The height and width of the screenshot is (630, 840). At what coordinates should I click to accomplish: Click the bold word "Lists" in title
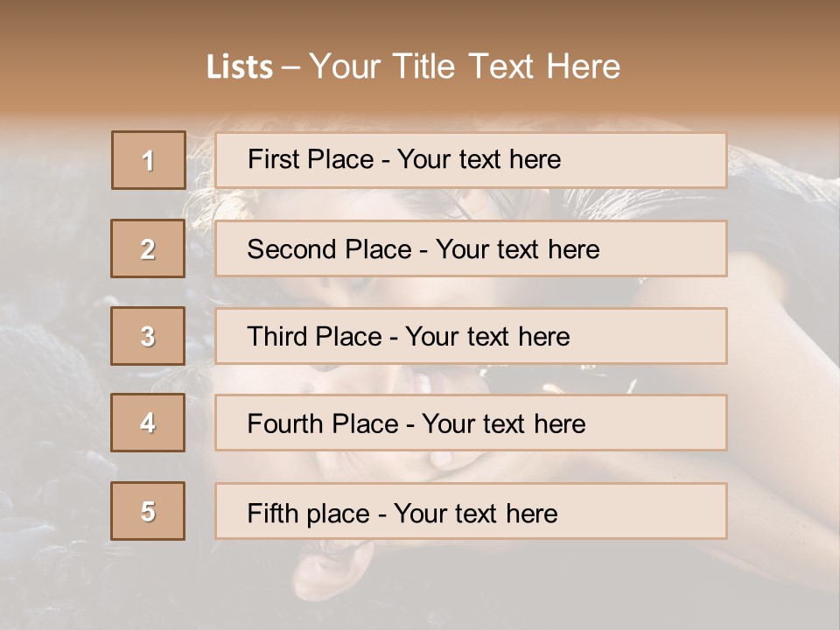pyautogui.click(x=240, y=67)
